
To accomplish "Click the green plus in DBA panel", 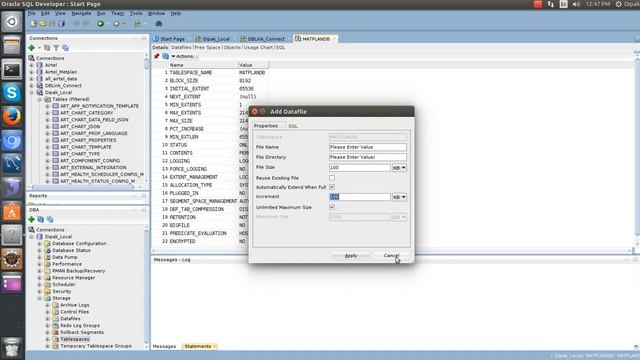I will [x=31, y=220].
